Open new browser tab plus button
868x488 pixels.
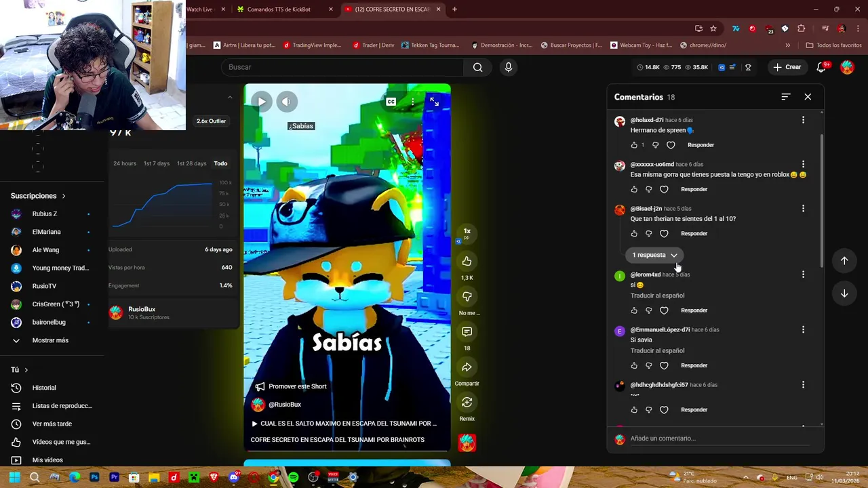[x=454, y=9]
